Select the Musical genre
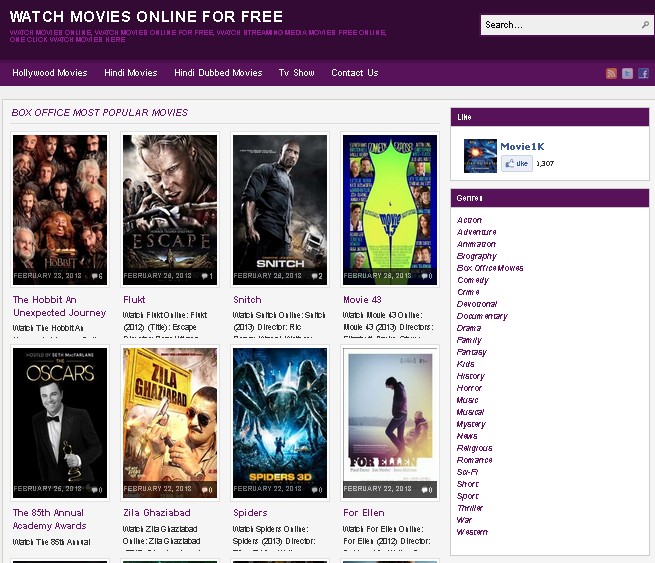 point(470,412)
